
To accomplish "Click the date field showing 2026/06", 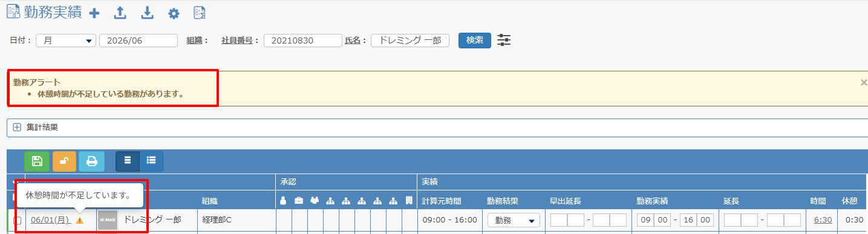I will click(139, 41).
